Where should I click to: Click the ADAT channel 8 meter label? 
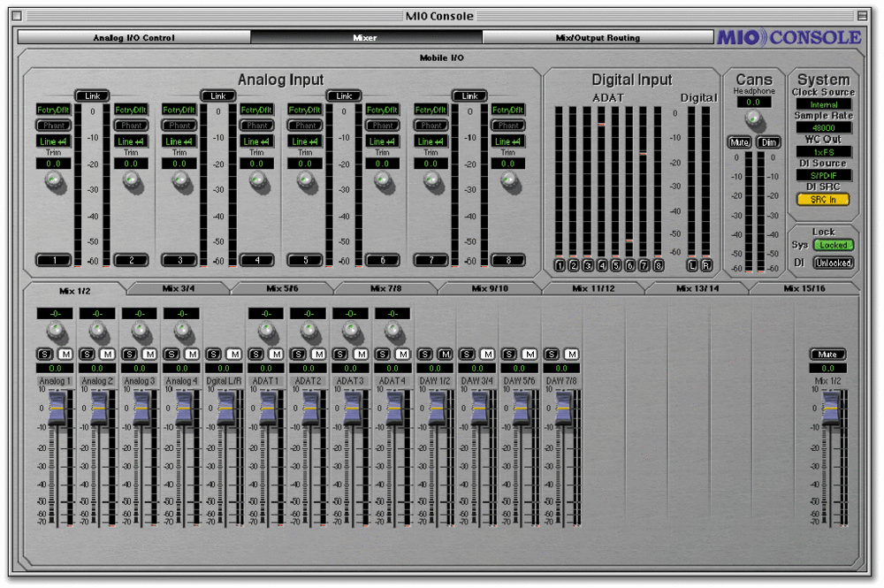[658, 265]
